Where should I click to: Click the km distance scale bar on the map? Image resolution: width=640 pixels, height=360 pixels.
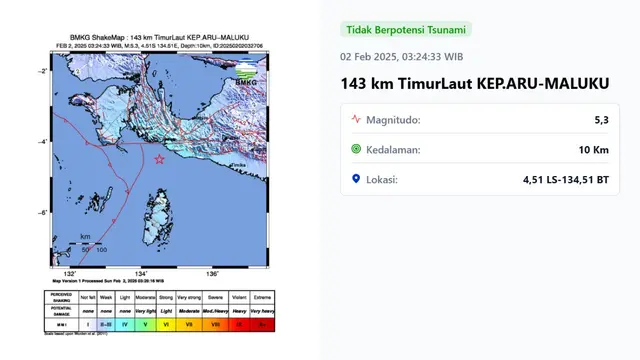85,243
